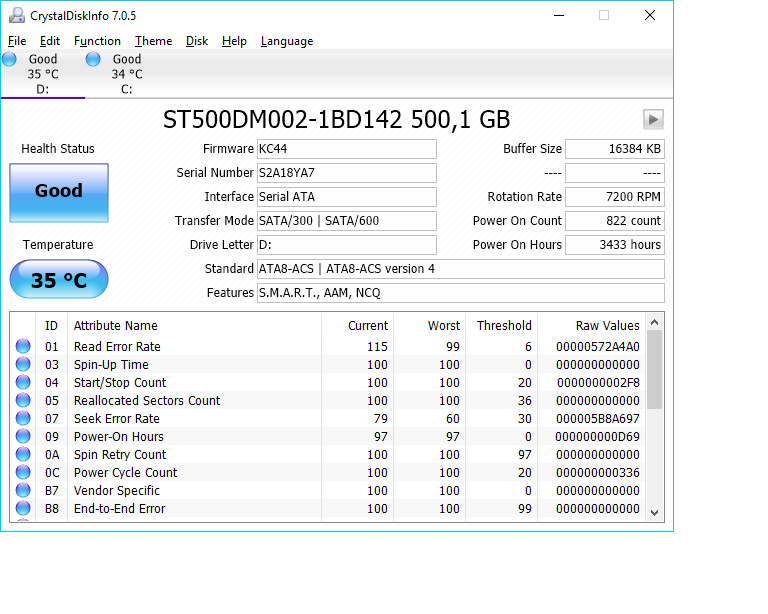The width and height of the screenshot is (768, 614).
Task: Click the Power On Hours field 3433 hours
Action: pos(615,245)
